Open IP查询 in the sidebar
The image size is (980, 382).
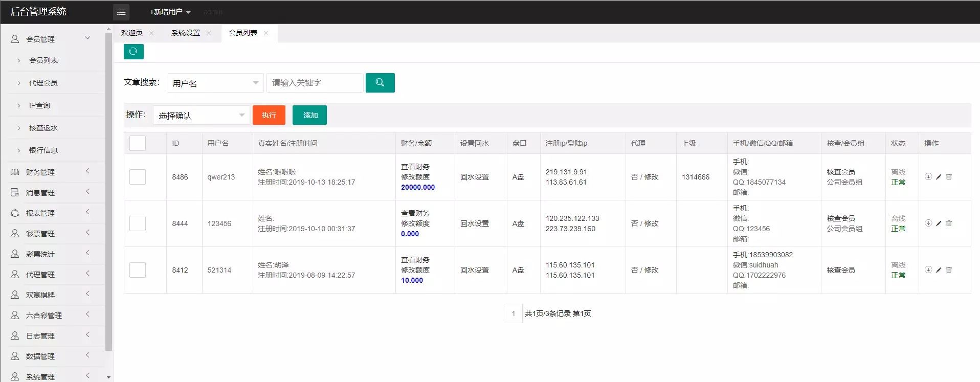pyautogui.click(x=39, y=105)
